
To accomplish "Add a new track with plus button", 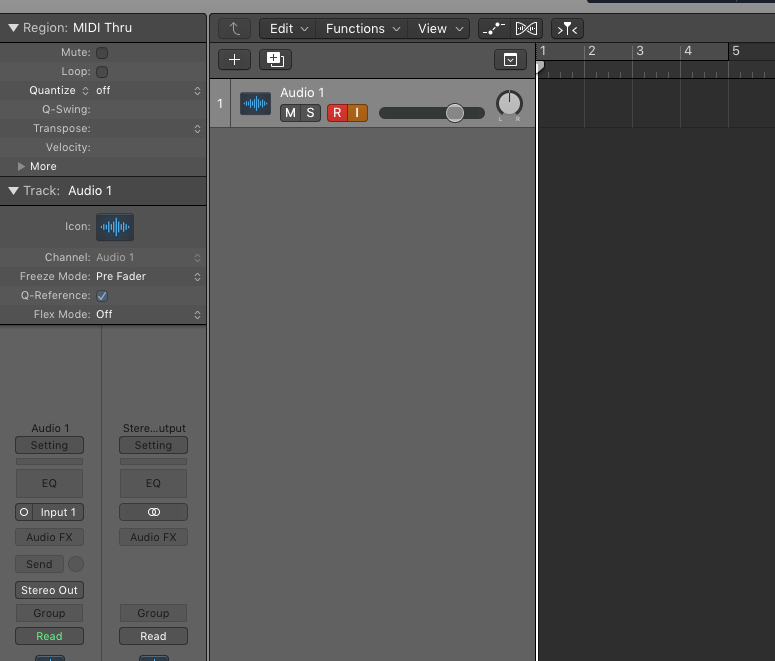I will coord(234,60).
